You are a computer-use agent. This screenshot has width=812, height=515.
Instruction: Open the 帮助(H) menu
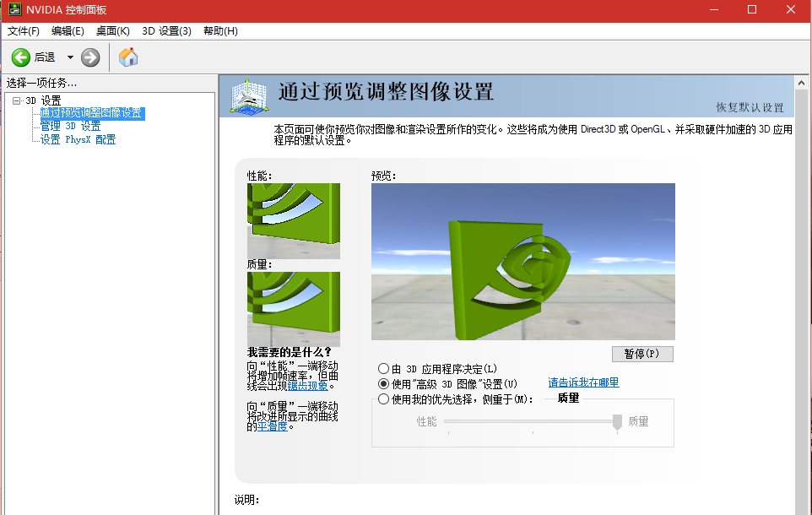click(220, 31)
